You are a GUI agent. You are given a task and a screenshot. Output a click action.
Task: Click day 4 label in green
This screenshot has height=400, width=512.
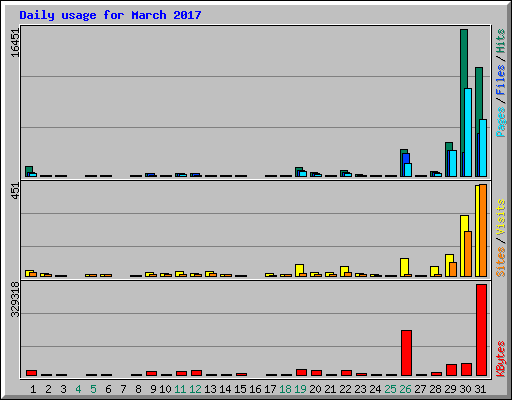click(x=78, y=389)
